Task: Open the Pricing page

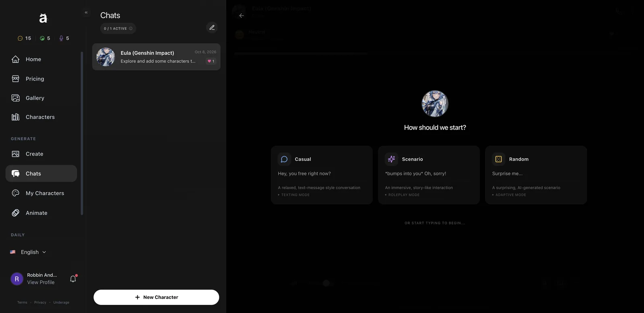Action: 41,79
